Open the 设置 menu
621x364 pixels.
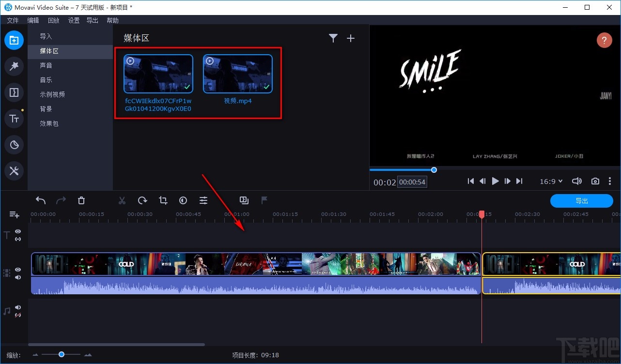click(74, 20)
